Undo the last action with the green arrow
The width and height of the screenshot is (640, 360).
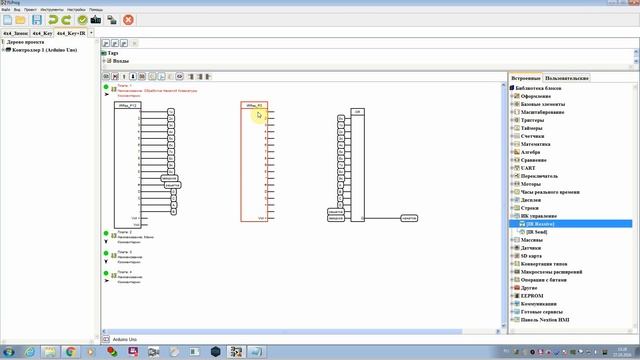(53, 20)
